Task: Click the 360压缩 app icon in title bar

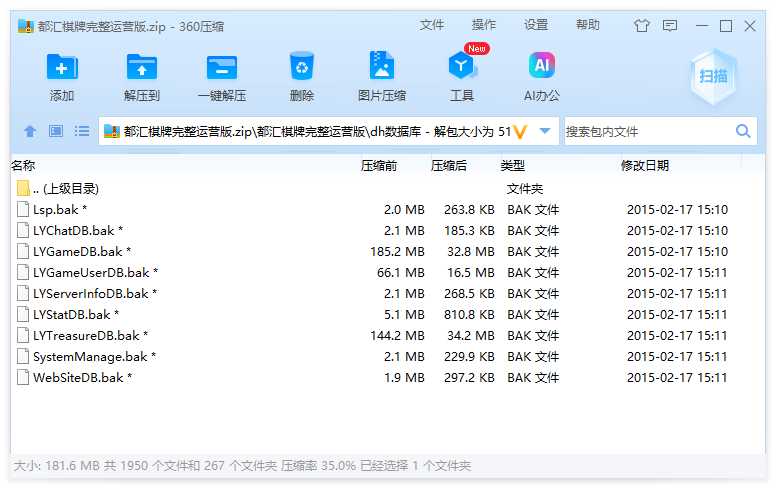Action: [x=25, y=26]
